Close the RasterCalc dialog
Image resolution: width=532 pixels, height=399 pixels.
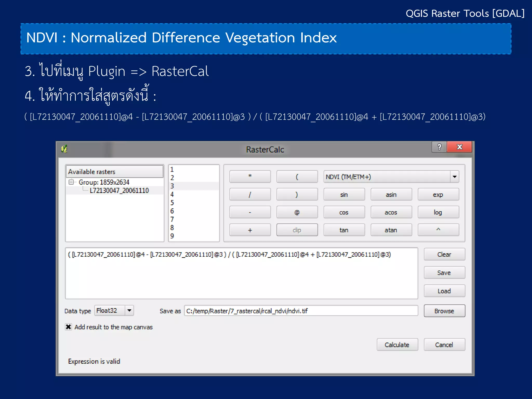click(459, 147)
